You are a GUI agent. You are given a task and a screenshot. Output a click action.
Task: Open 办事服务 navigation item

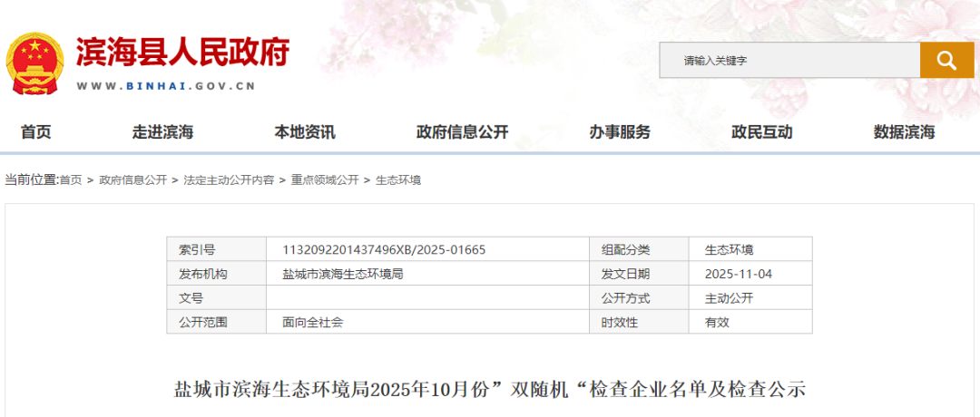(620, 132)
